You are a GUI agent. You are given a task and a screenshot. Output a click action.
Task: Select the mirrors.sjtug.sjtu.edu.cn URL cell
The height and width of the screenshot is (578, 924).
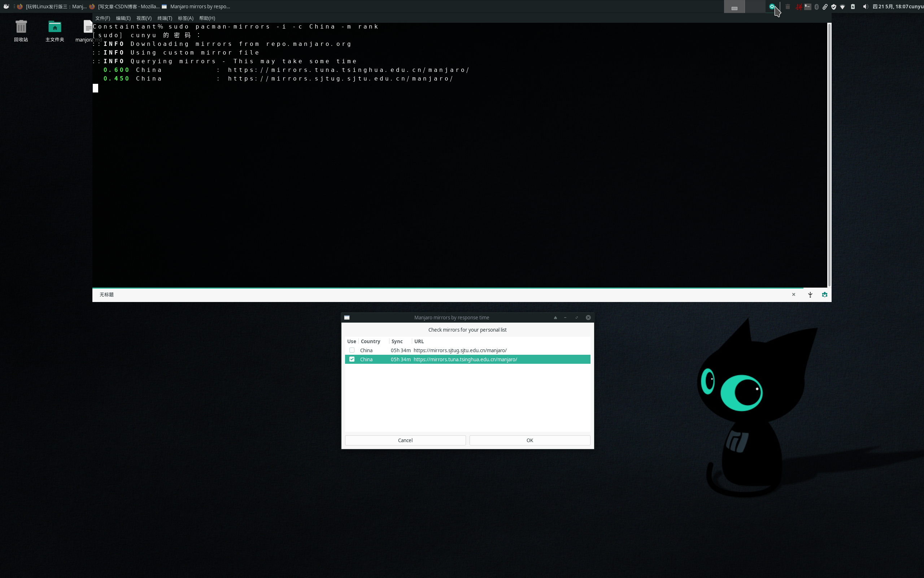[x=460, y=350]
